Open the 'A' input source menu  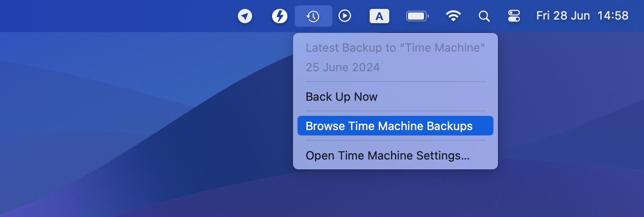click(379, 16)
